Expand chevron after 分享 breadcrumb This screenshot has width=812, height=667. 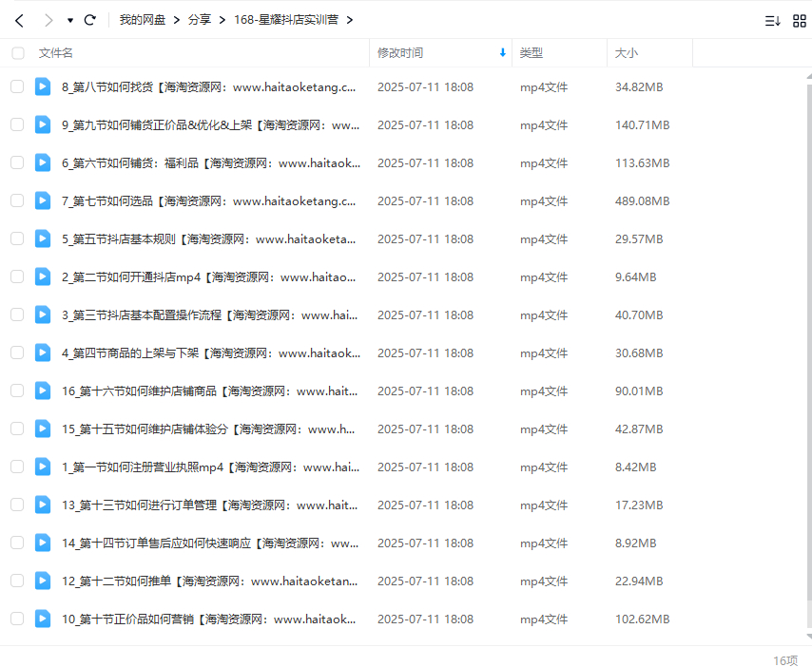(x=222, y=20)
